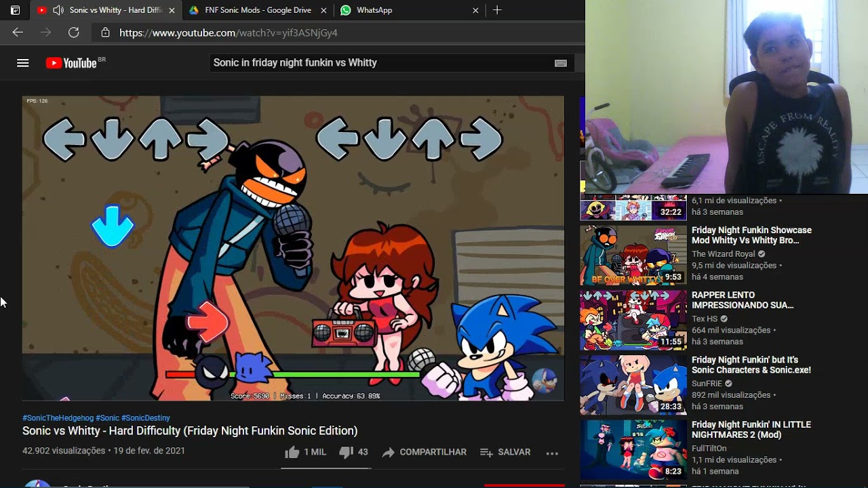868x488 pixels.
Task: Open the three-dot more actions menu
Action: (552, 453)
